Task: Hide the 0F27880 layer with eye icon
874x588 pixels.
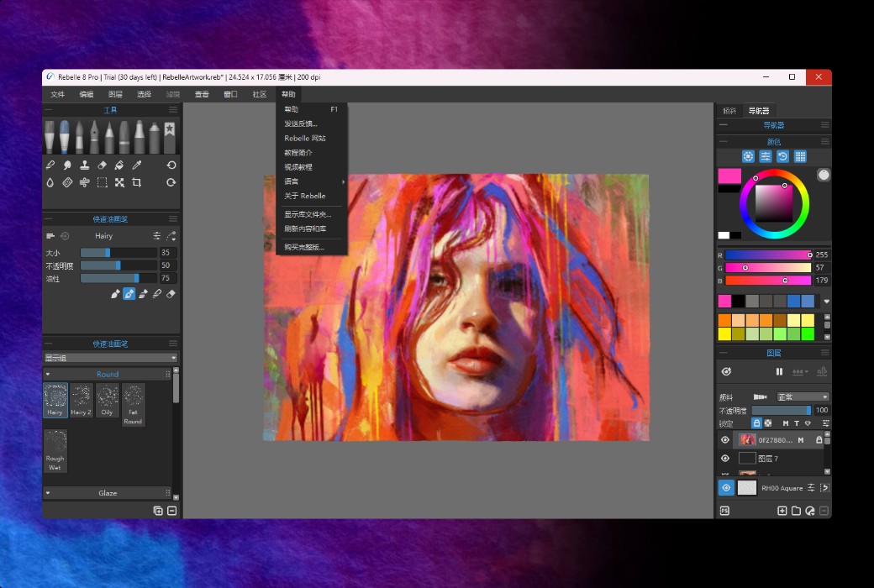Action: tap(725, 439)
